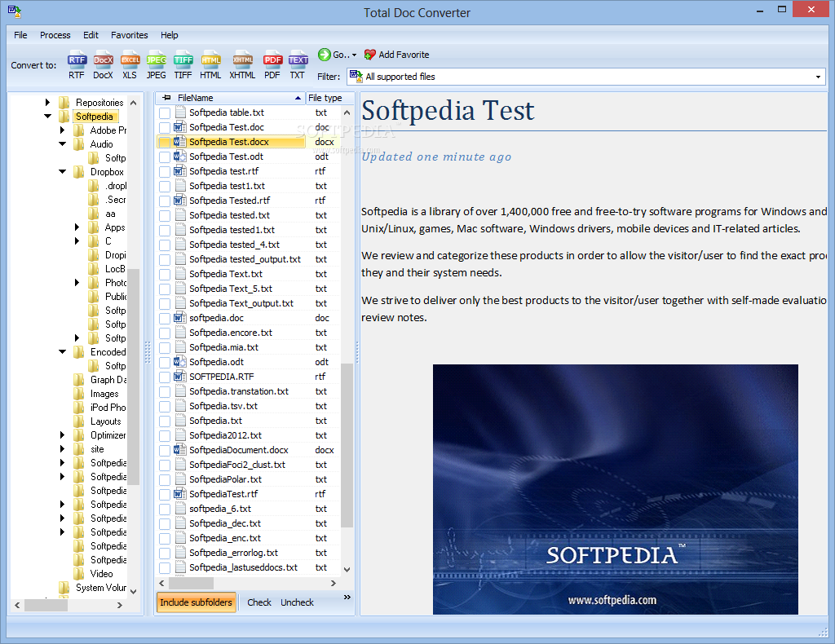Open the Help menu

[170, 35]
